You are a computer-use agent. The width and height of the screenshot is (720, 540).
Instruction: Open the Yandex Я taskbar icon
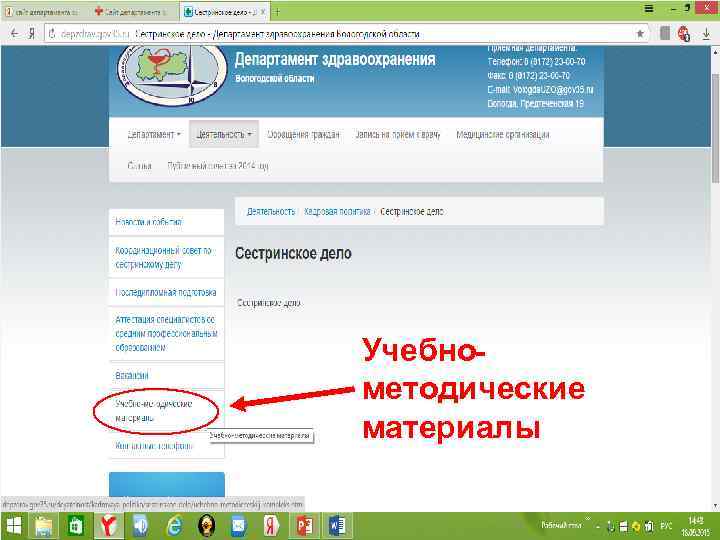pos(271,526)
